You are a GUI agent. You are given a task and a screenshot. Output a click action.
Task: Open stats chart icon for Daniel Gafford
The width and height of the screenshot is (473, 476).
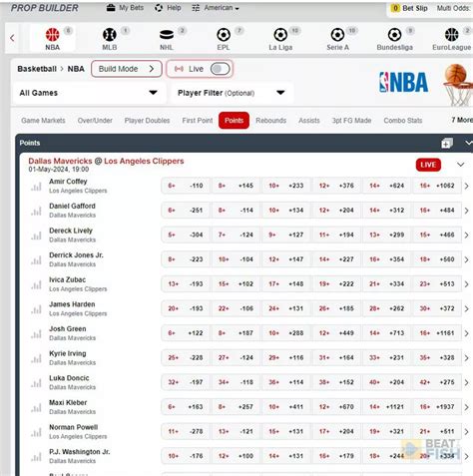pos(36,212)
